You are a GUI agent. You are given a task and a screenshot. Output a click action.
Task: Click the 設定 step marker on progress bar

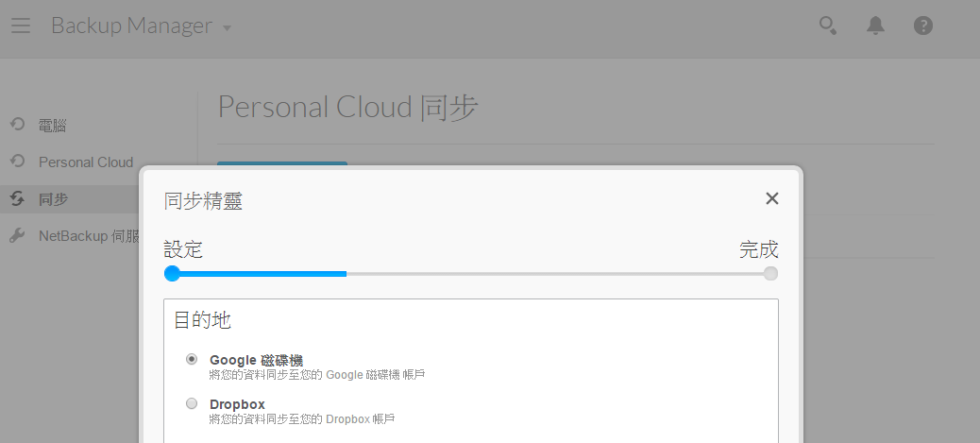(x=172, y=273)
